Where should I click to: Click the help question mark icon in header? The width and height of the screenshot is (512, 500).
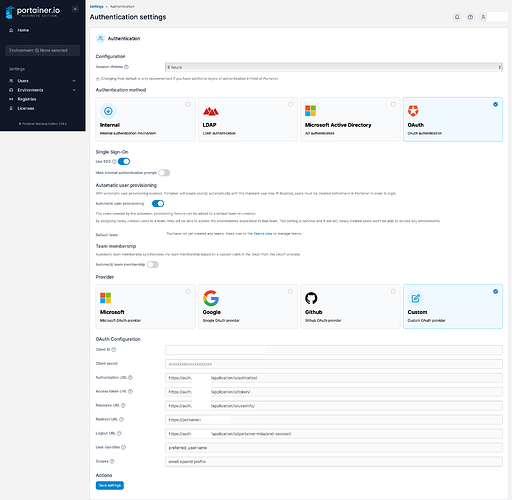(470, 17)
